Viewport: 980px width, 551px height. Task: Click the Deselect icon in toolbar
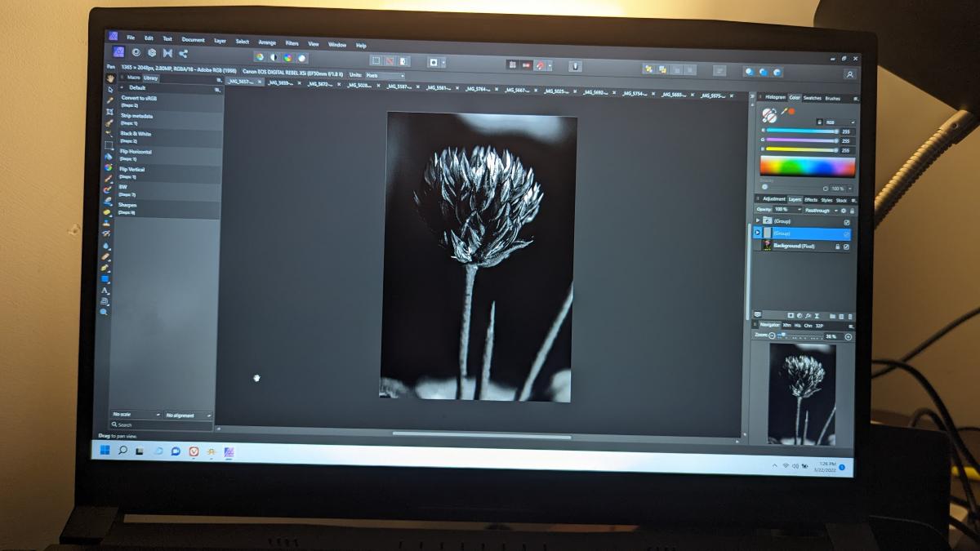pos(390,60)
